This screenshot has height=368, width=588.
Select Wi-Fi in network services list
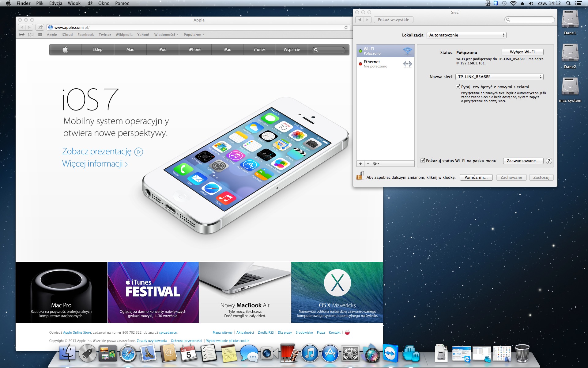385,51
